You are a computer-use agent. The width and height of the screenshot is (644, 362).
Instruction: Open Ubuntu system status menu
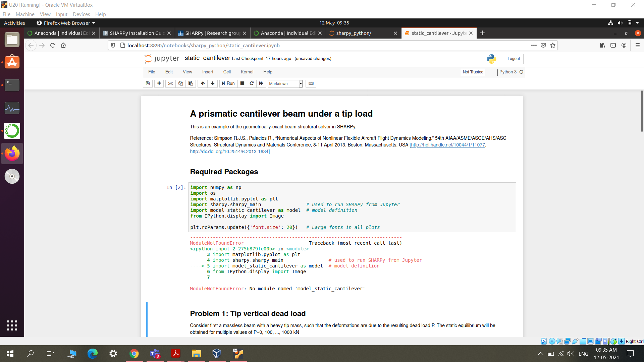coord(624,23)
